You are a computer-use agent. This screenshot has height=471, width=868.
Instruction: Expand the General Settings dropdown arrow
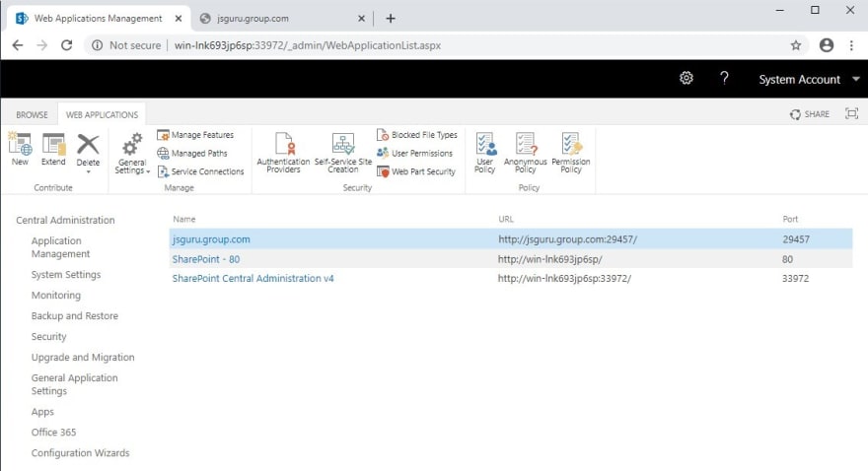coord(148,171)
